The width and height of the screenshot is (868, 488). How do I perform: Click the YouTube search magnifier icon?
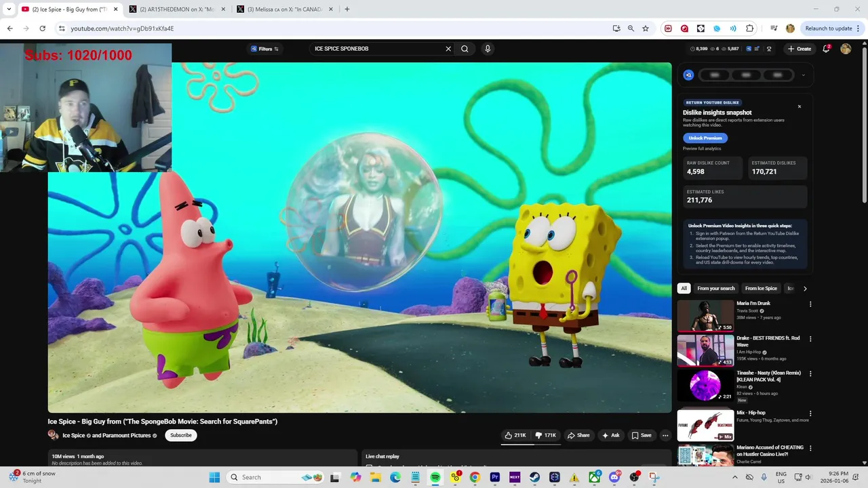[x=465, y=49]
